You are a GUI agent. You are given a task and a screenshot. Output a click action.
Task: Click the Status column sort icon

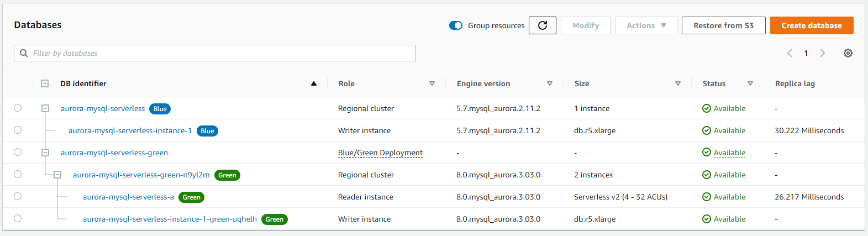pyautogui.click(x=750, y=83)
